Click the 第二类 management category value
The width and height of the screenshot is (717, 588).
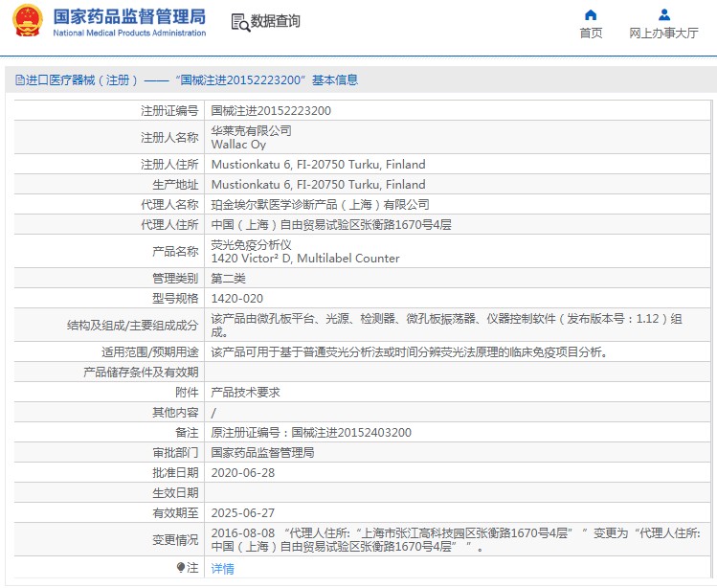coord(228,279)
